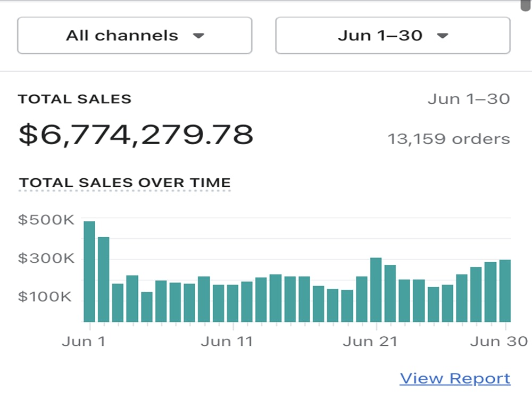The width and height of the screenshot is (532, 399).
Task: Select the second-to-last bar for Jun 29
Action: [x=491, y=292]
